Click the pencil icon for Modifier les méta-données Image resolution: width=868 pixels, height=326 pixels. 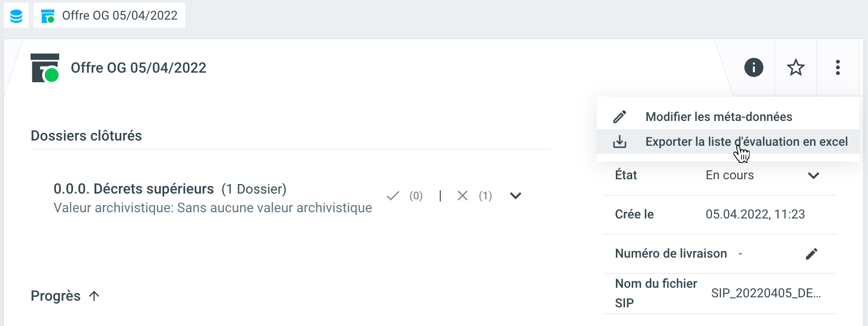coord(620,117)
